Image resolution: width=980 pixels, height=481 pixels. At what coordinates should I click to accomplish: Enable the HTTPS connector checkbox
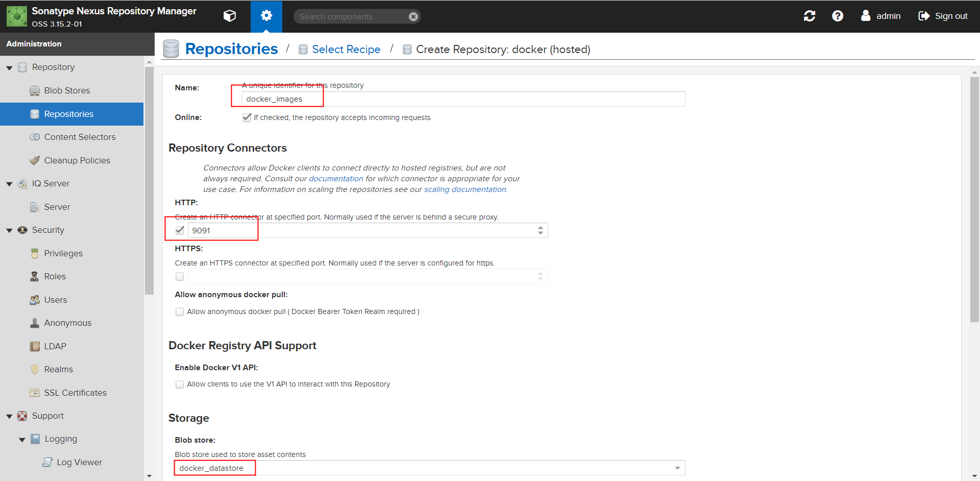click(x=180, y=276)
